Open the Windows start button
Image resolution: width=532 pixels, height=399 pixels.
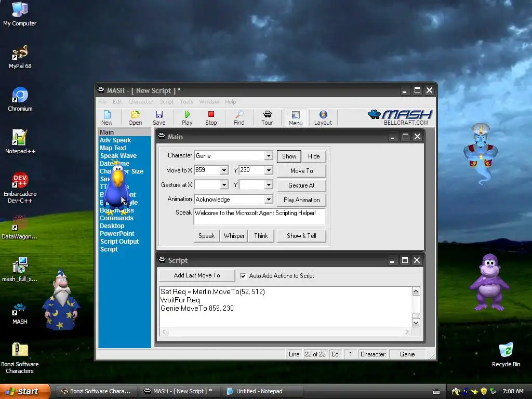coord(25,391)
